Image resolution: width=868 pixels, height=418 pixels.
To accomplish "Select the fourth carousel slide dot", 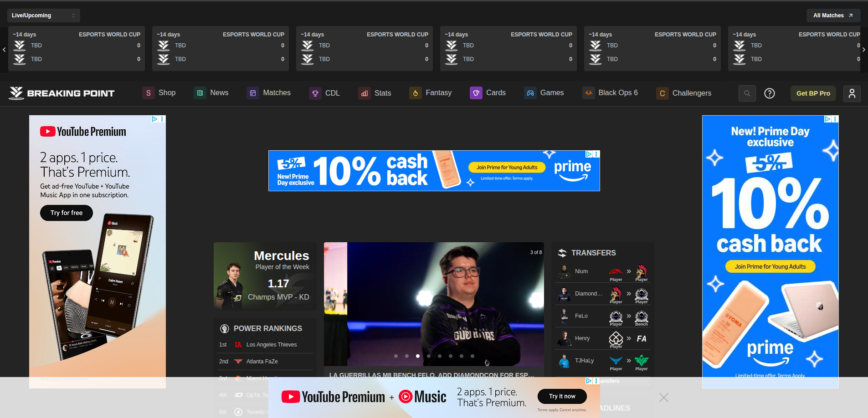I will [429, 356].
